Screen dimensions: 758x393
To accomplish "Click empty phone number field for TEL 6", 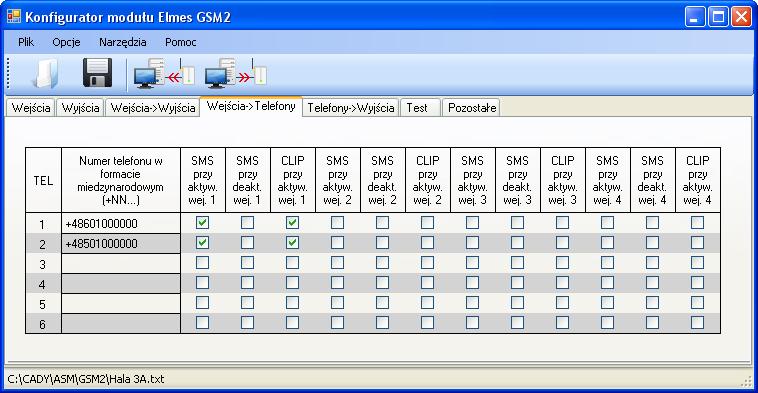I will coord(121,323).
